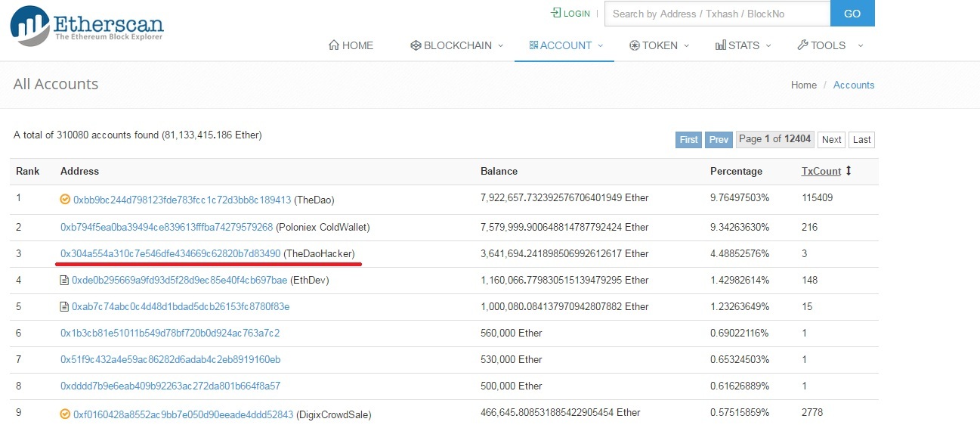The image size is (980, 425).
Task: Click the Home breadcrumb link
Action: coord(804,85)
